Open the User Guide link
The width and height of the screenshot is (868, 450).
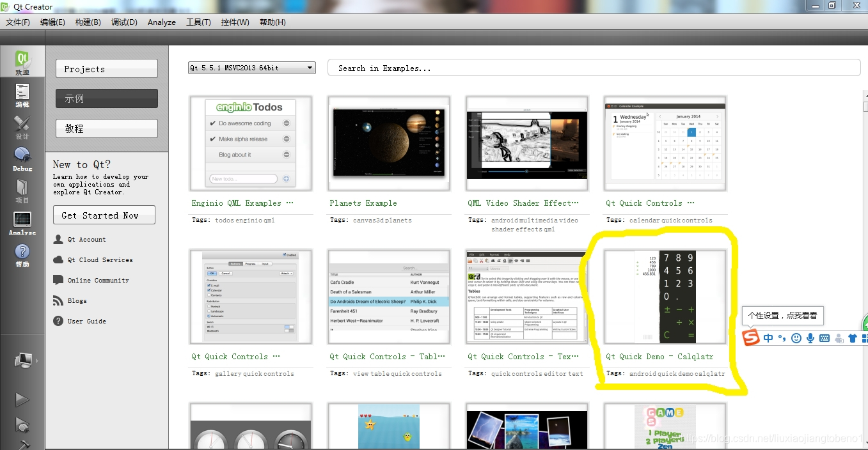click(x=87, y=322)
